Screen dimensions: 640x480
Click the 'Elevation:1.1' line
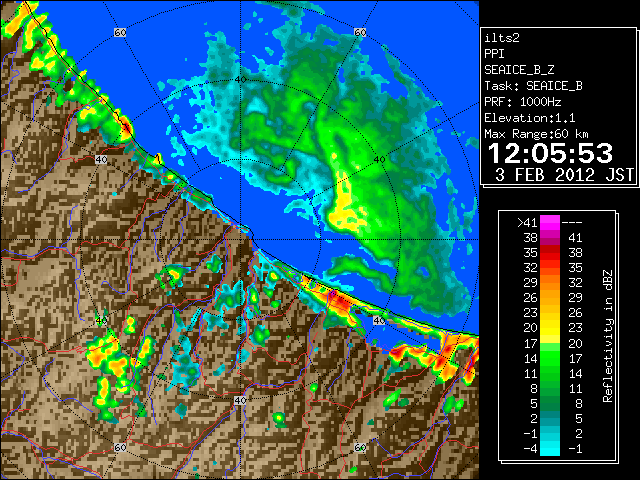pyautogui.click(x=530, y=118)
